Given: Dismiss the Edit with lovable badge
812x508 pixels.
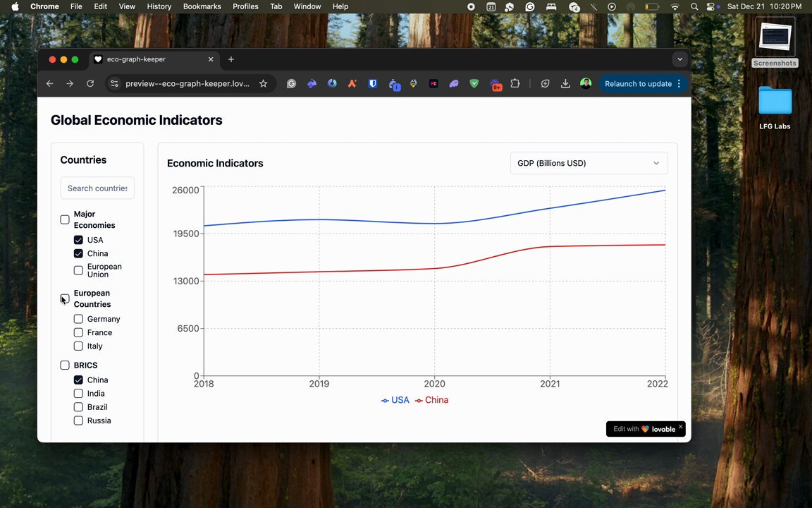Looking at the screenshot, I should coord(680,427).
